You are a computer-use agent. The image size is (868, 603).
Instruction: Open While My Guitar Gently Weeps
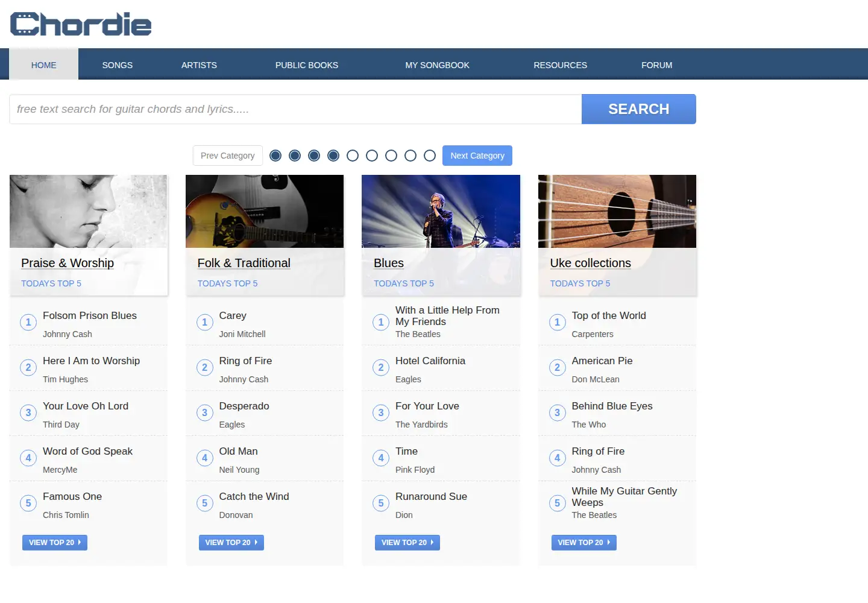(624, 497)
